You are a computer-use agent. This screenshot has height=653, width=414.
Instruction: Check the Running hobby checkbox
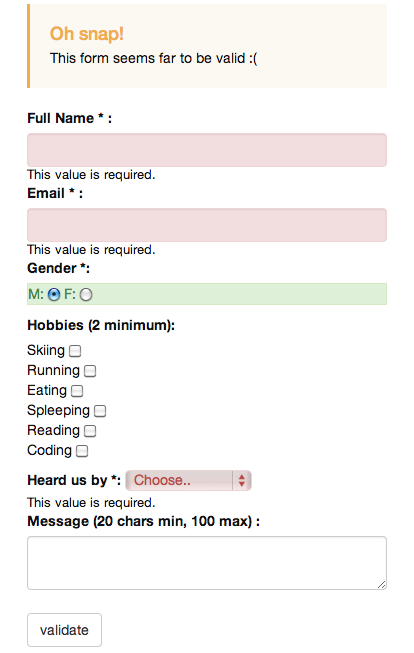pos(90,371)
